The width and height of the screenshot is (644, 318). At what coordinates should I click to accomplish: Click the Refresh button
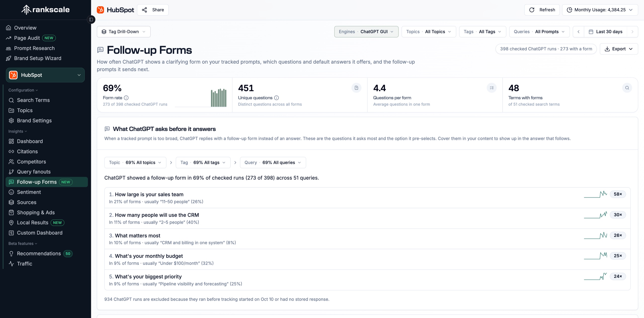(542, 10)
